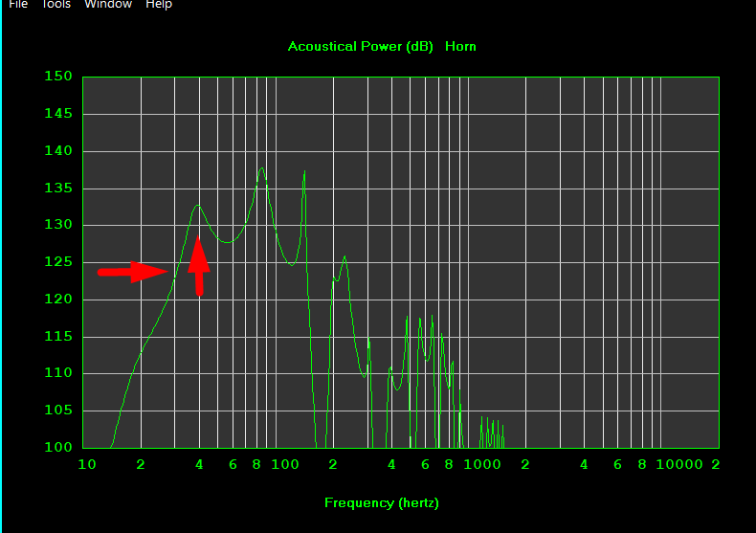Click the 125 dB axis value

(x=58, y=261)
